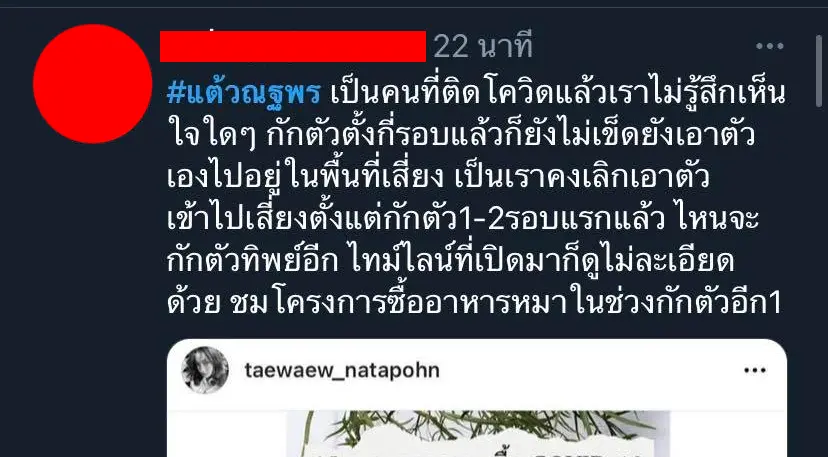The width and height of the screenshot is (828, 457).
Task: Click the tweet line starting with กักตัวทิพย์อีก
Action: pyautogui.click(x=450, y=260)
